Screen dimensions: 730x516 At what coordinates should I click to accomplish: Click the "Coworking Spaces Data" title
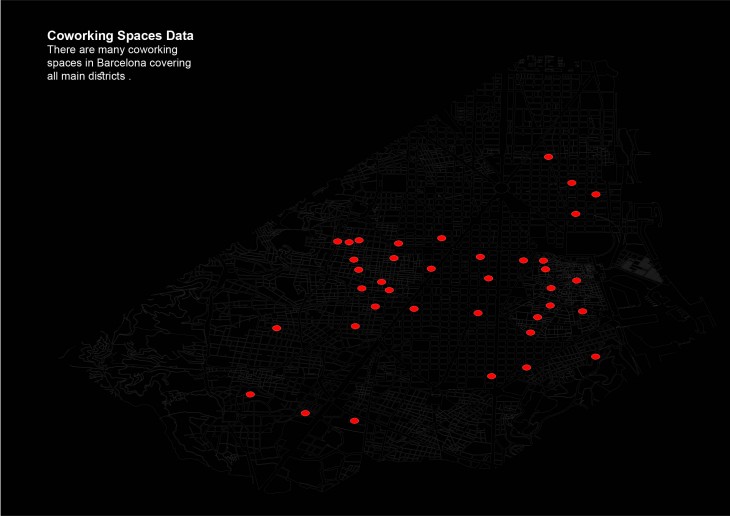tap(120, 36)
